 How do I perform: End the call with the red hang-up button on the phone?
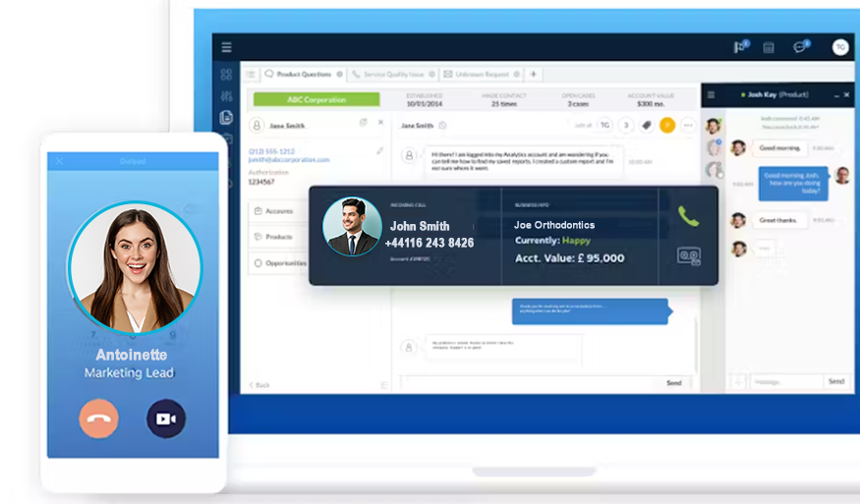(98, 419)
